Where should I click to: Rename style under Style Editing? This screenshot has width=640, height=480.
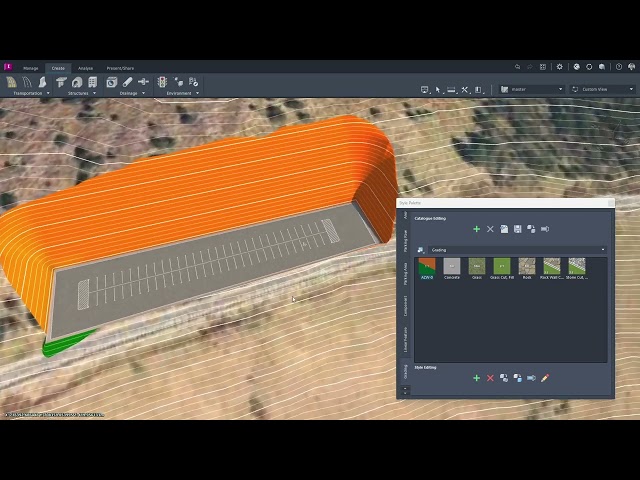click(531, 378)
